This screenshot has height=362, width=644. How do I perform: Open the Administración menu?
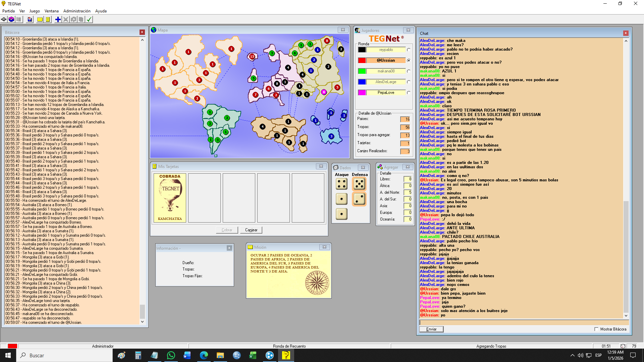click(77, 11)
